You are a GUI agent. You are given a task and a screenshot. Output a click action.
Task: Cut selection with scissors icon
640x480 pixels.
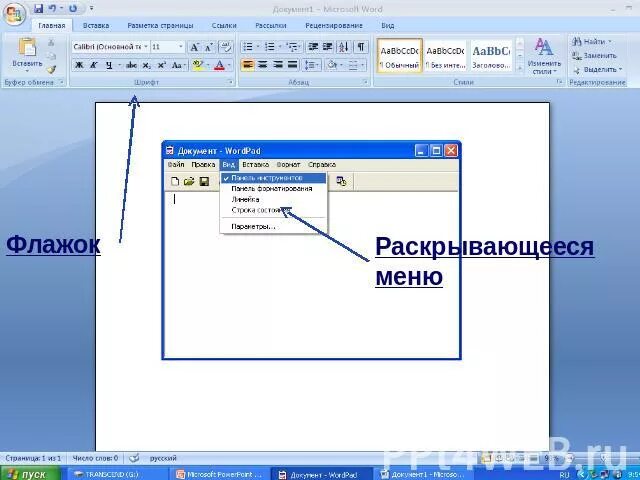[51, 42]
